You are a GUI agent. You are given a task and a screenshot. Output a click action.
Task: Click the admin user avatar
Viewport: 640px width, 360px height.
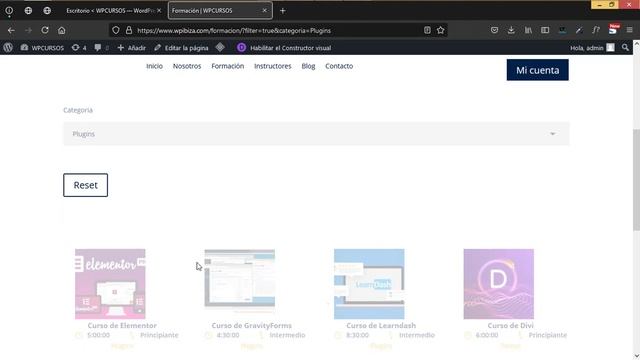(610, 48)
